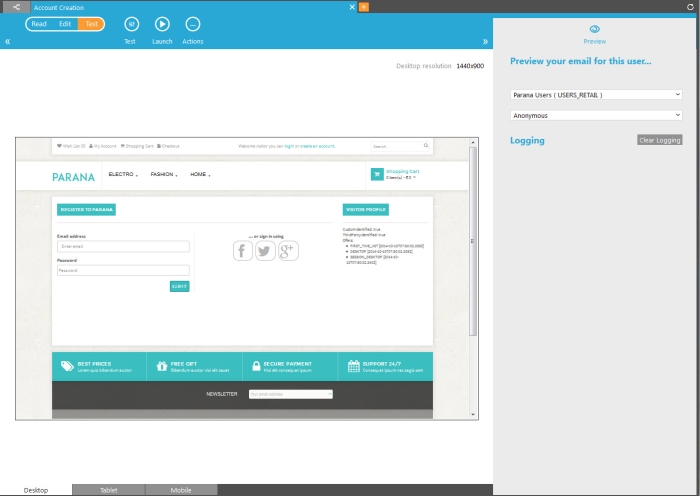Switch to the Mobile tab
This screenshot has height=496, width=700.
click(181, 490)
